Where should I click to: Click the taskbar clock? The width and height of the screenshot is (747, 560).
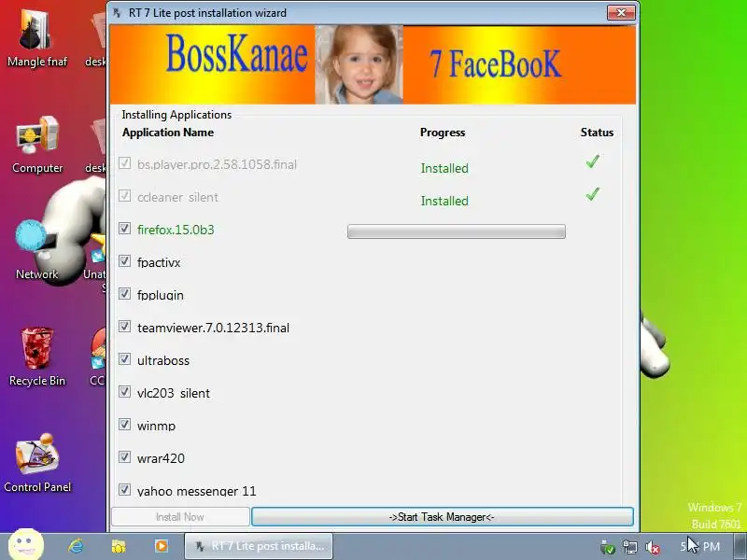701,547
